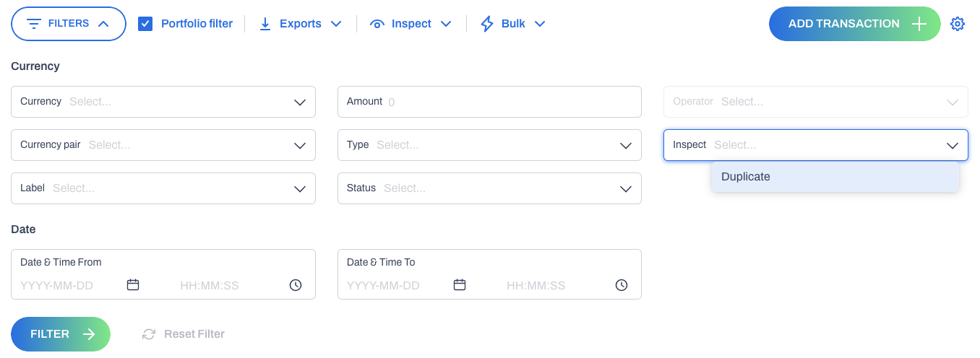Click into the Amount input field

pos(489,102)
